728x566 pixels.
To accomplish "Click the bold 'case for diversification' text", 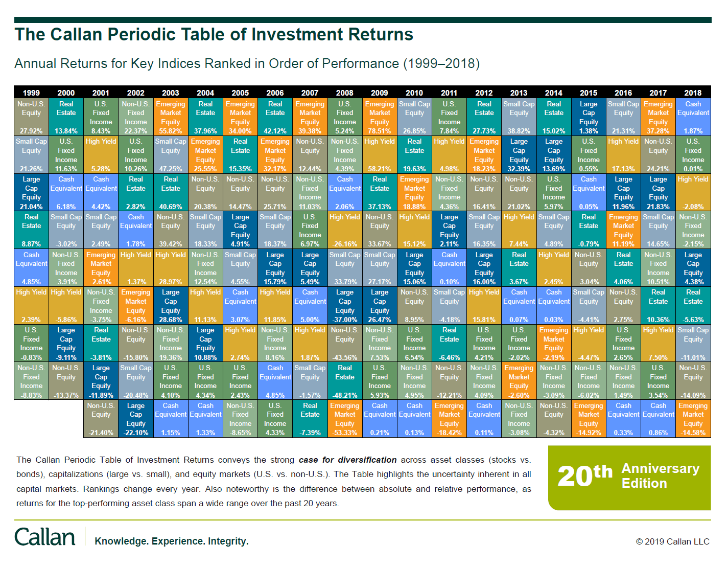I will [348, 460].
